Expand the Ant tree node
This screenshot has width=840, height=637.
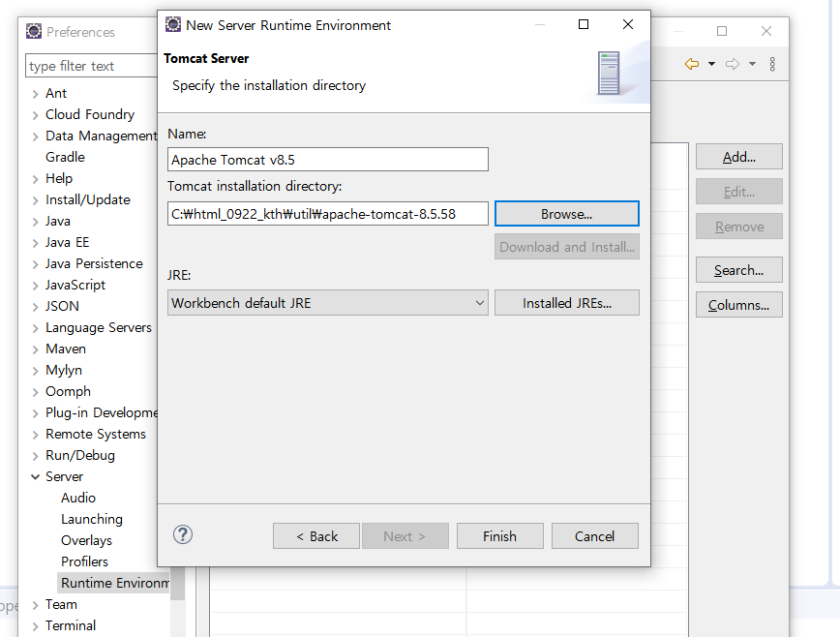point(36,94)
